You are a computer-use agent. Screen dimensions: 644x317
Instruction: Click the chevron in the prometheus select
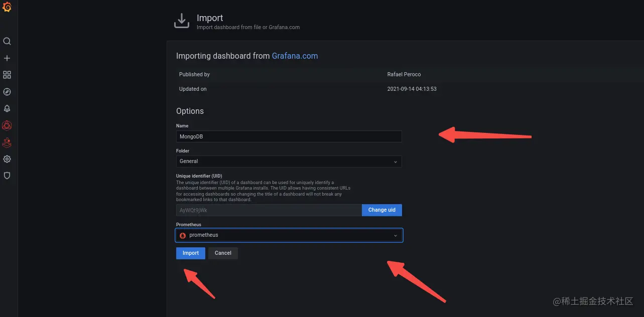pyautogui.click(x=395, y=235)
